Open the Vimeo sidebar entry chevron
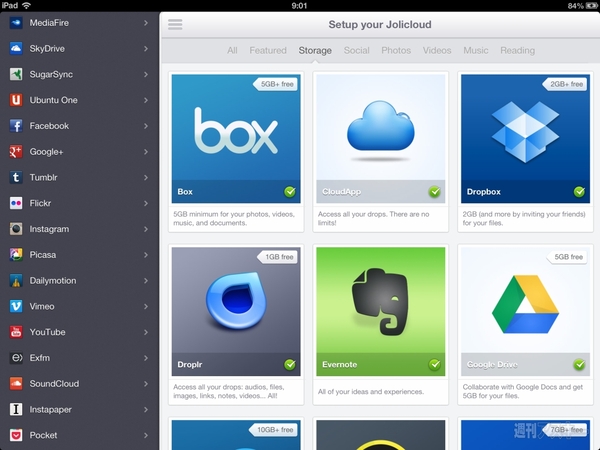Viewport: 600px width, 450px height. click(146, 307)
